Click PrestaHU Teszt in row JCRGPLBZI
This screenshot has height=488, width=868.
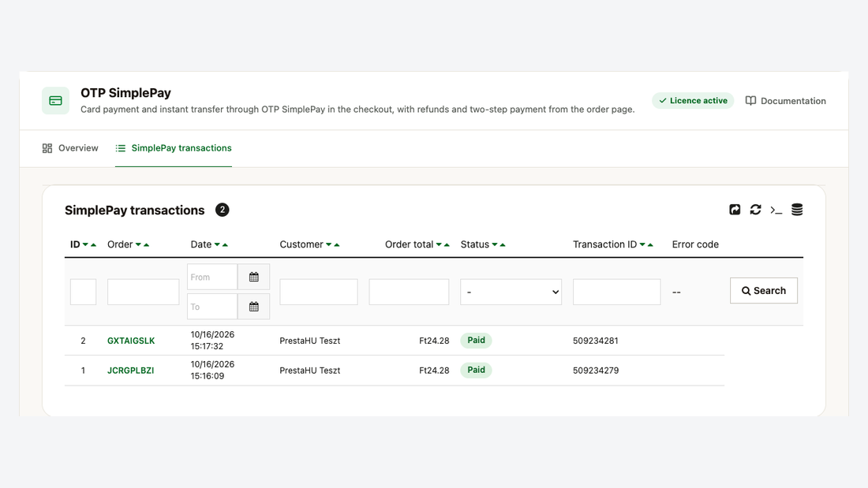click(310, 371)
